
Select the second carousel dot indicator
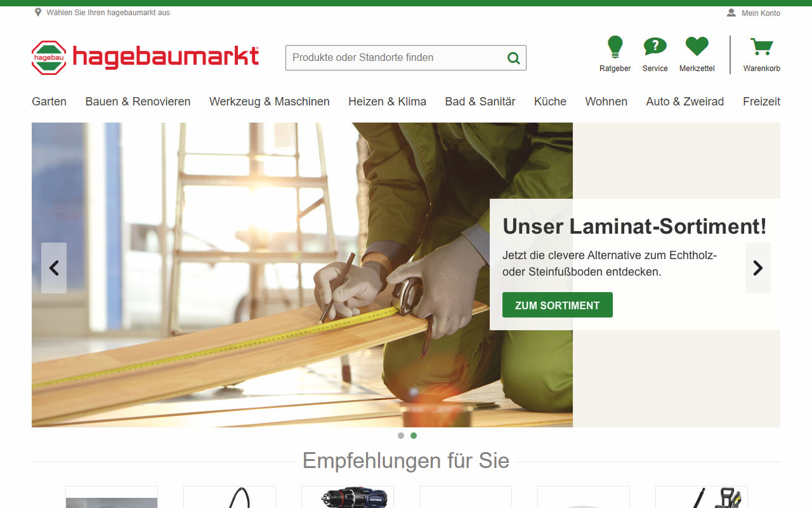pyautogui.click(x=414, y=436)
